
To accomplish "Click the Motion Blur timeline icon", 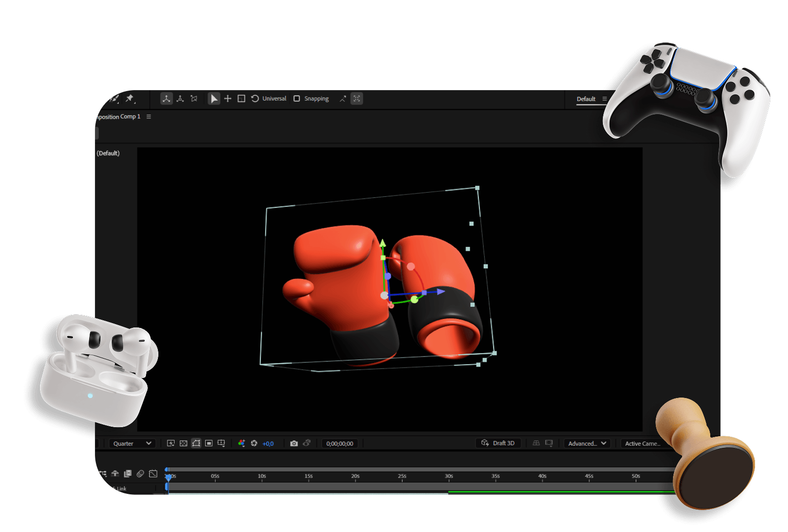I will [x=140, y=473].
